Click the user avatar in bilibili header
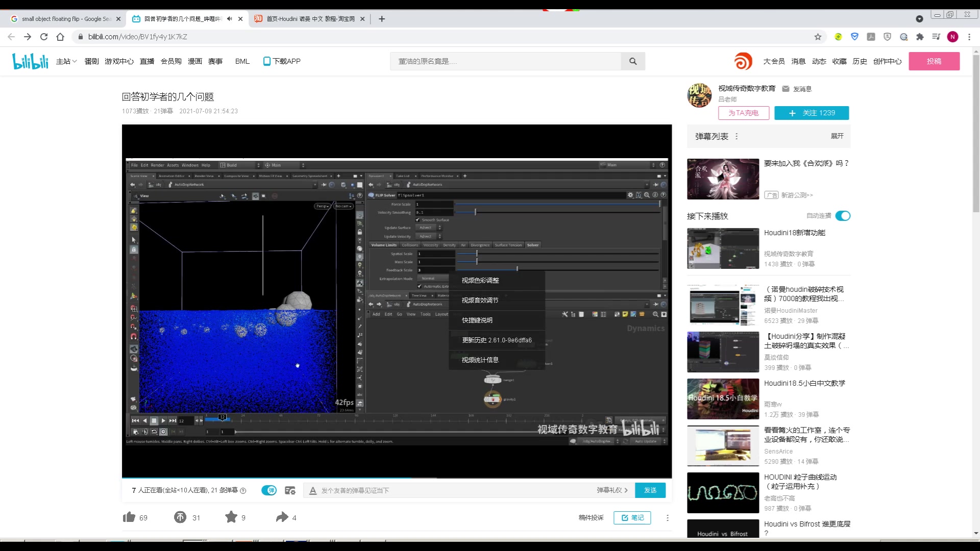This screenshot has height=551, width=980. coord(743,61)
